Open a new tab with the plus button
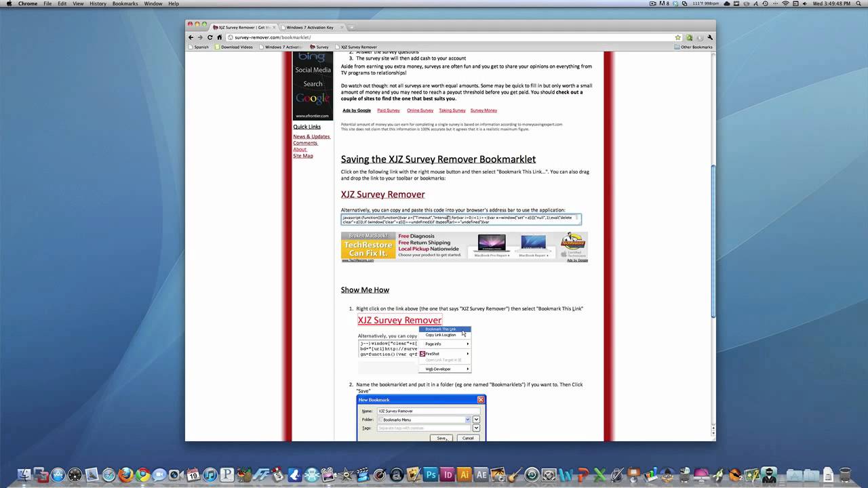 pyautogui.click(x=351, y=27)
